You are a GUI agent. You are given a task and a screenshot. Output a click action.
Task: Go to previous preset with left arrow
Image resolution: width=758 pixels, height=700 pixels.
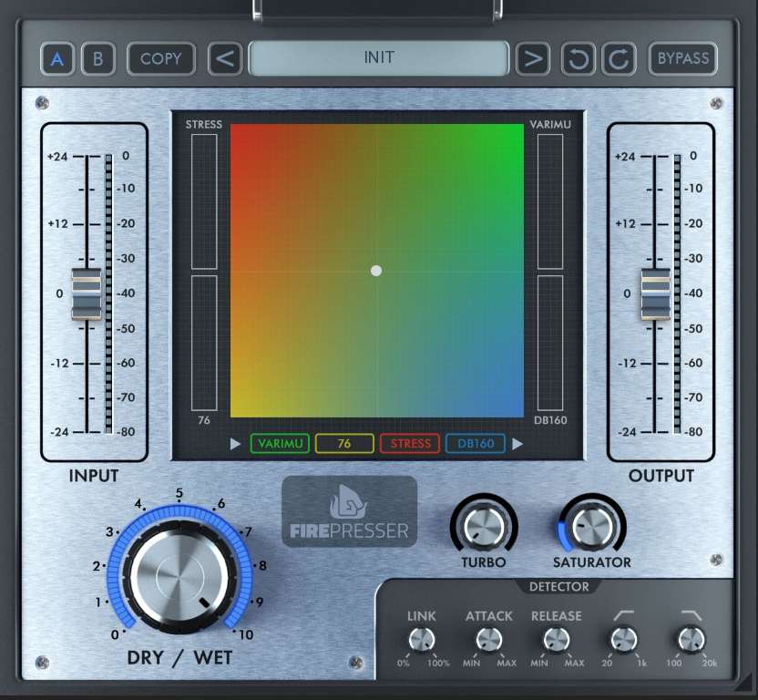coord(225,59)
